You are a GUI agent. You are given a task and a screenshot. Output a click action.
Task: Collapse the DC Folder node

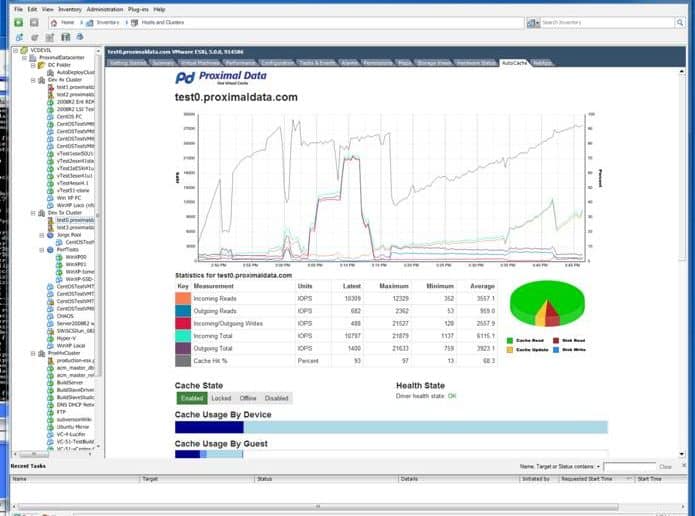coord(33,65)
